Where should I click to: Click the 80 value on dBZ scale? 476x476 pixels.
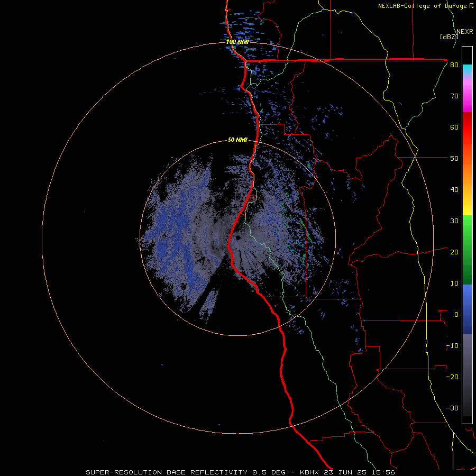(x=454, y=65)
